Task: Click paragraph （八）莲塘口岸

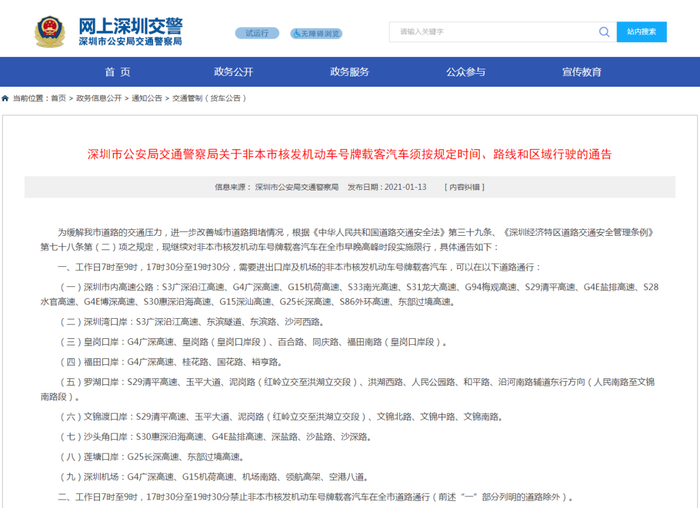Action: 152,457
